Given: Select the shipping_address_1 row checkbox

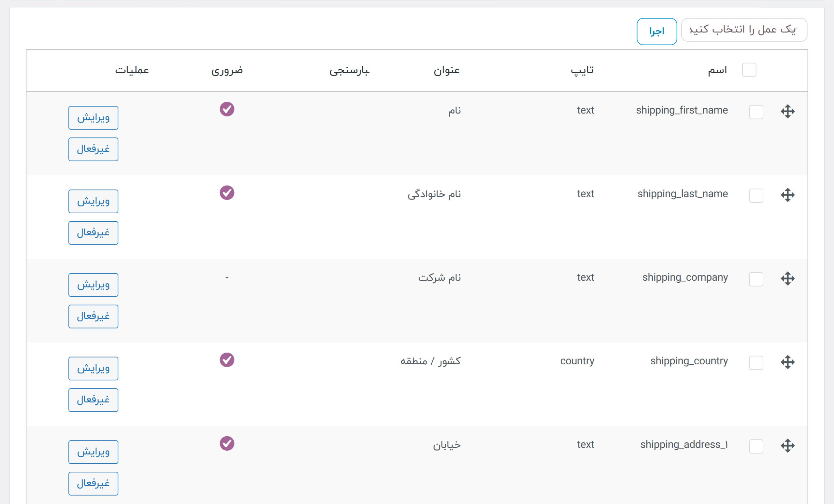Looking at the screenshot, I should (x=756, y=446).
